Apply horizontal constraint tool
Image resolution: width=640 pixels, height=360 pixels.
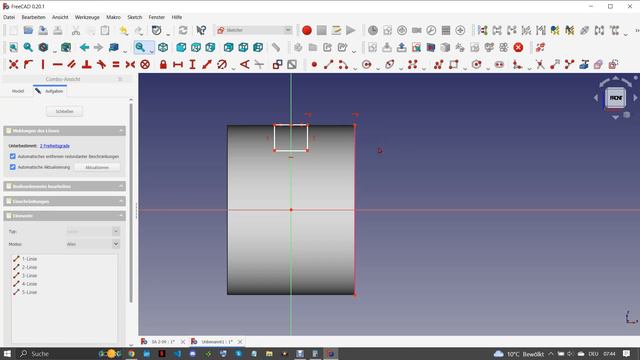tap(58, 64)
